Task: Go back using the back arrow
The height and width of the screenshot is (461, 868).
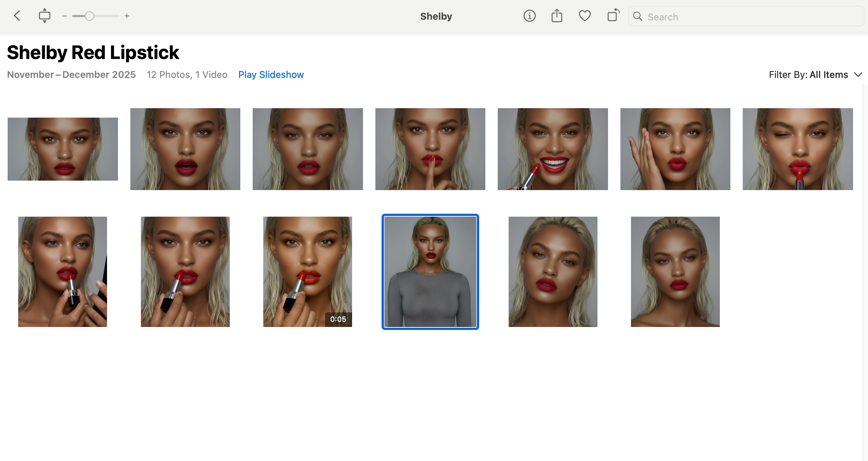Action: point(17,16)
